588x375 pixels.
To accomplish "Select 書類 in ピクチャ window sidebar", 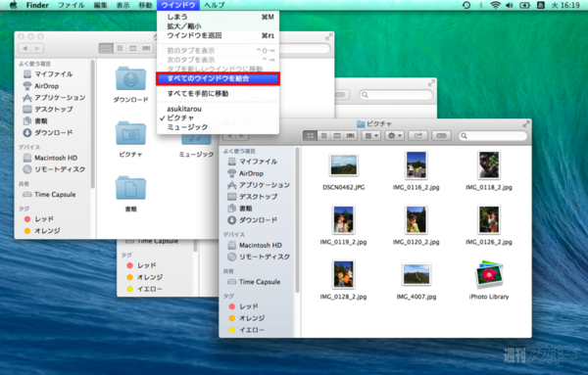I will 240,209.
